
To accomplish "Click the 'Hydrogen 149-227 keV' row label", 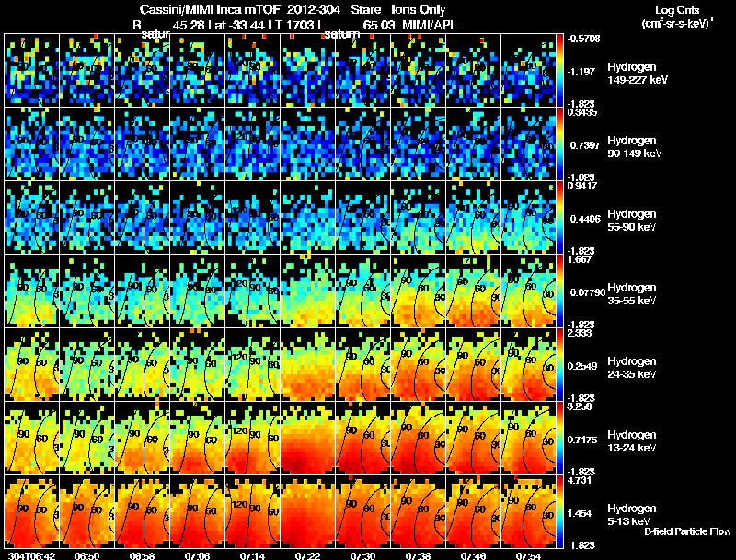I will click(638, 74).
